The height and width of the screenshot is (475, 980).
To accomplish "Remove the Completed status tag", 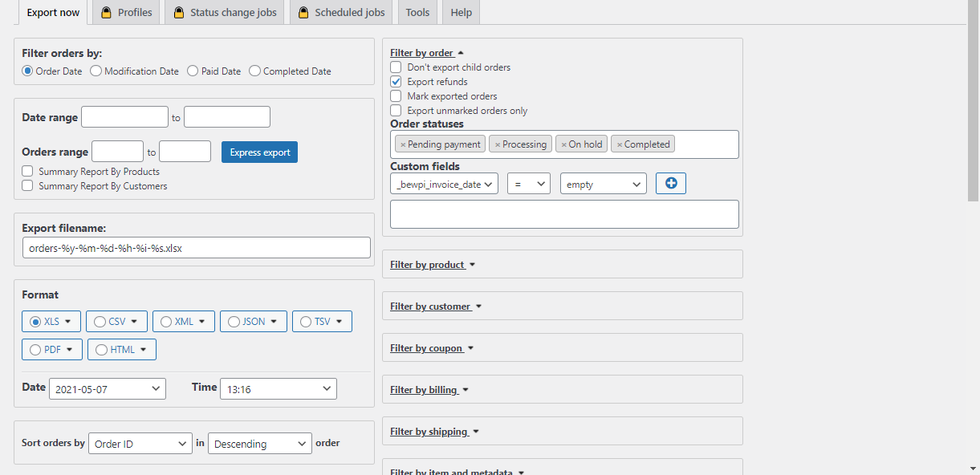I will (619, 144).
